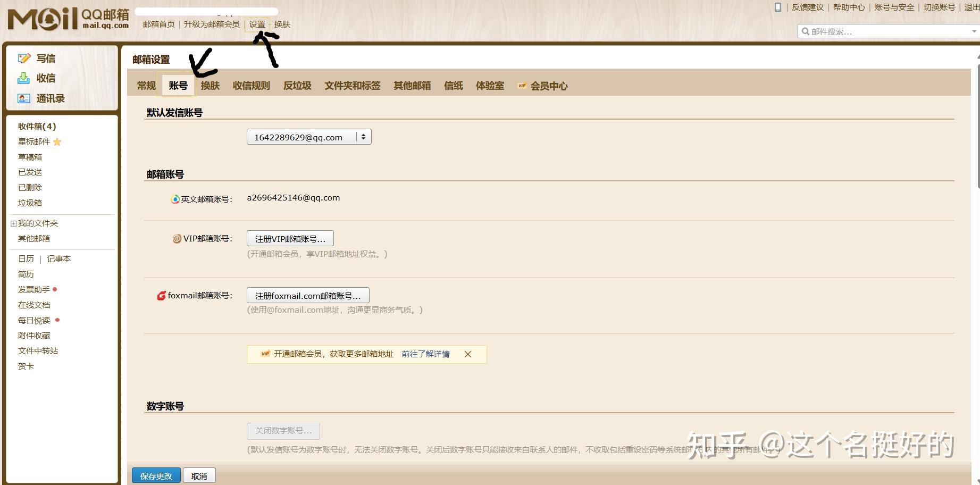The width and height of the screenshot is (980, 485).
Task: Click the foxmail icon next to foxmail邮箱账号
Action: pos(161,296)
